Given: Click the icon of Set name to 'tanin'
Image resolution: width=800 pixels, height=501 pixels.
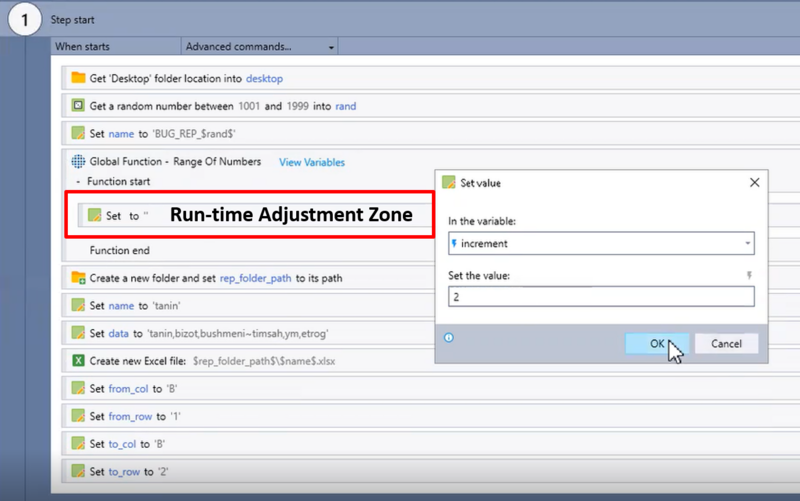Looking at the screenshot, I should point(78,305).
